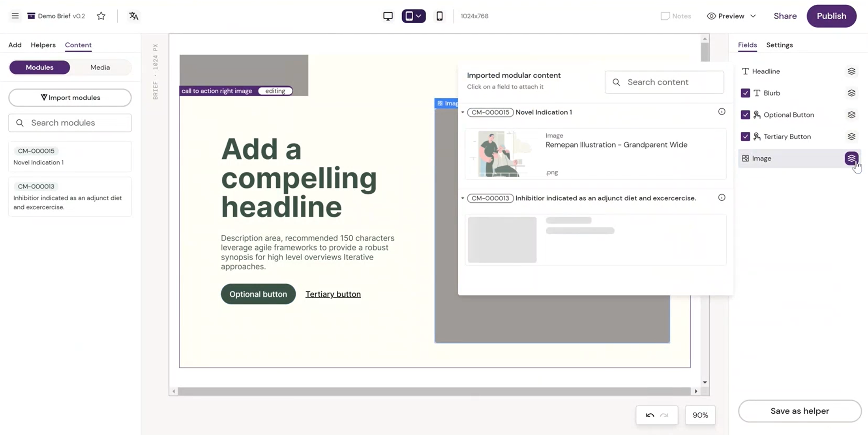Switch to the Settings tab
Image resolution: width=868 pixels, height=435 pixels.
click(x=779, y=45)
